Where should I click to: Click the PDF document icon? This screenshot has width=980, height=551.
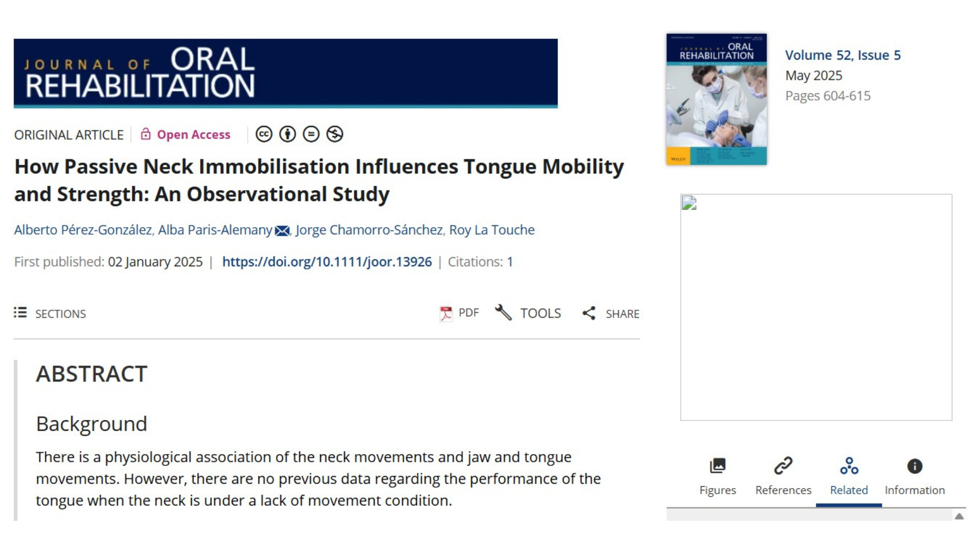pyautogui.click(x=446, y=313)
